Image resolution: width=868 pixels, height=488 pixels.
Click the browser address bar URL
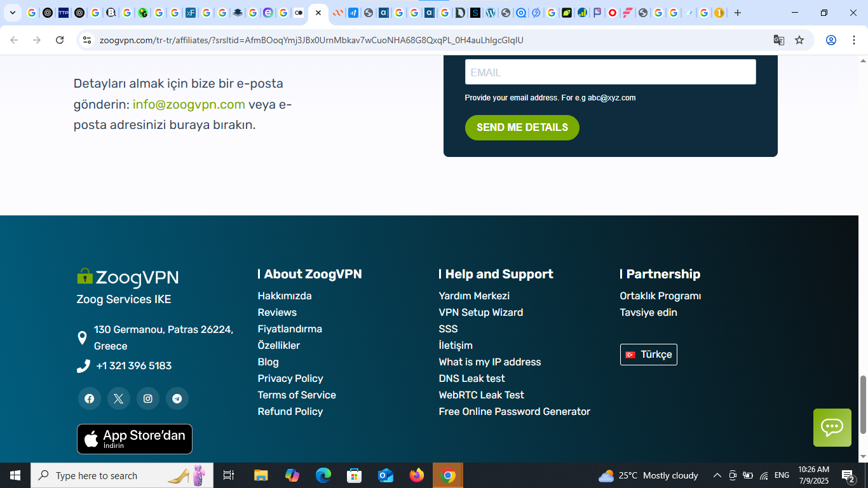311,40
